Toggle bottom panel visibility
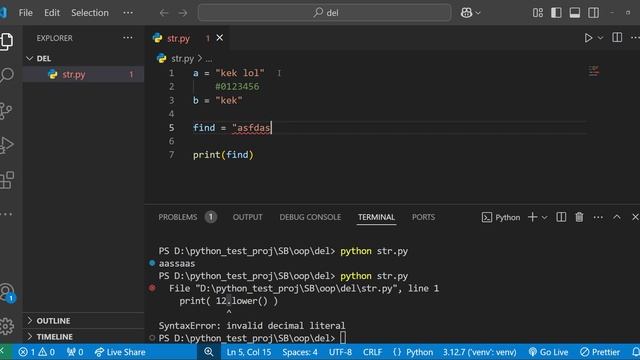 [575, 13]
